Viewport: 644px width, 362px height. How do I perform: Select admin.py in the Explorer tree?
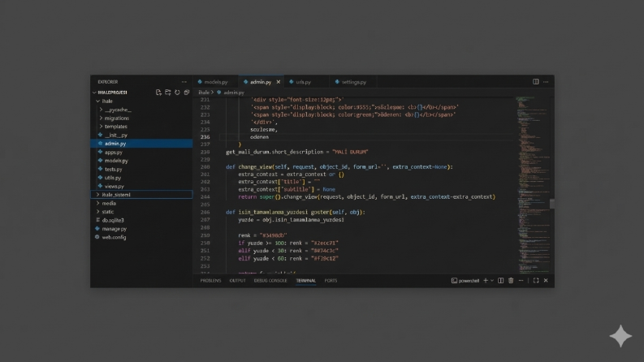(x=141, y=143)
